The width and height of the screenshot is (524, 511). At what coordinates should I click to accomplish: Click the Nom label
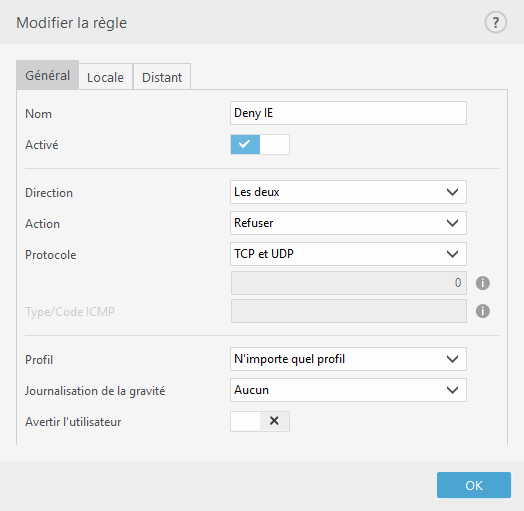pos(38,114)
